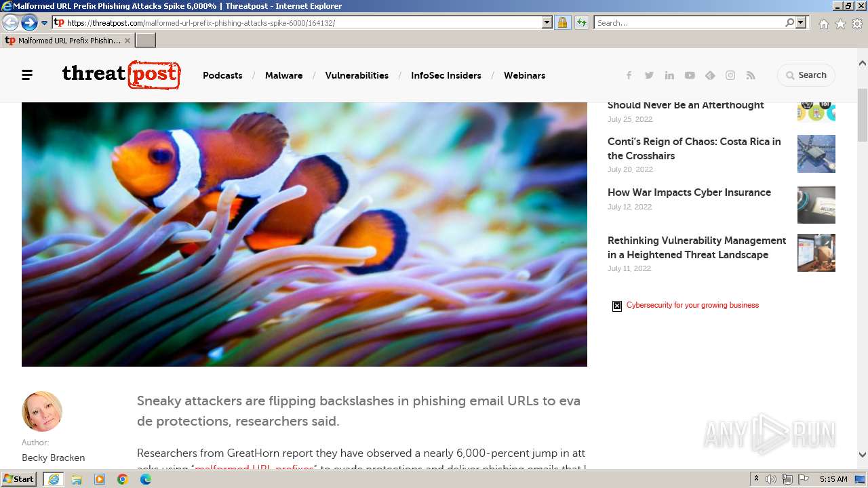Screen dimensions: 868x488
Task: Go back with the browser Back button
Action: pos(10,22)
